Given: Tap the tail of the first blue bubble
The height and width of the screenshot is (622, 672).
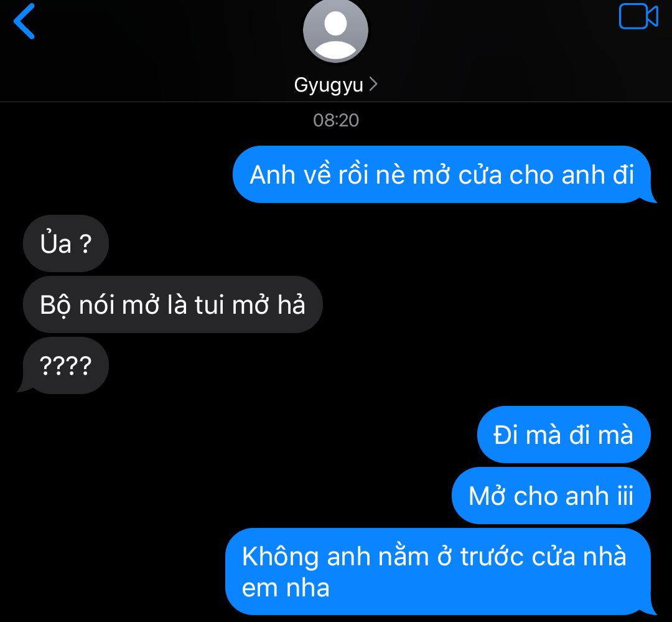Looking at the screenshot, I should tap(649, 197).
